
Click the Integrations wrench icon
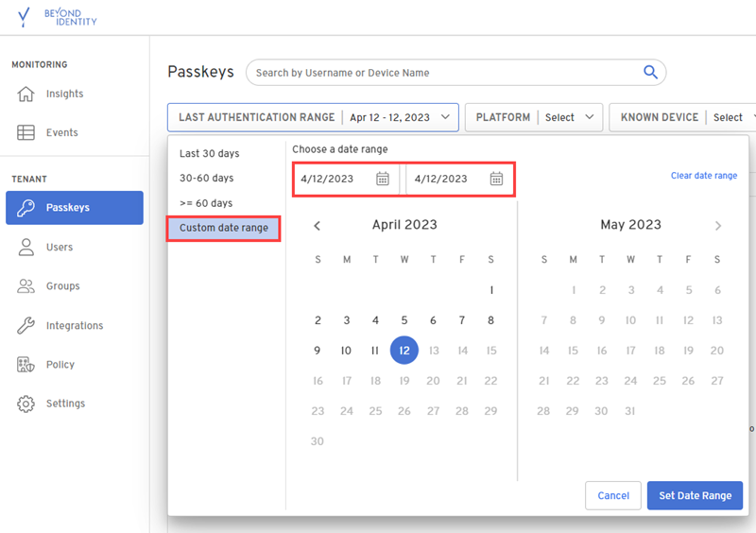click(26, 326)
